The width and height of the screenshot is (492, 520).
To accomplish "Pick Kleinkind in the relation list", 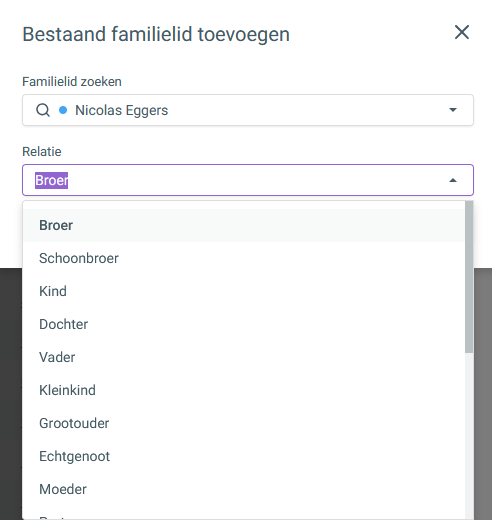I will (244, 390).
